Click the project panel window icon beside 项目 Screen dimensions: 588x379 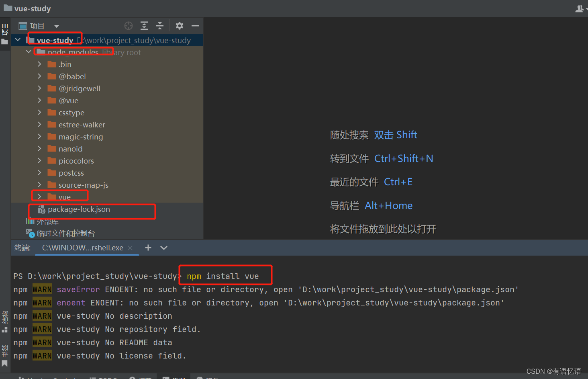pyautogui.click(x=23, y=26)
